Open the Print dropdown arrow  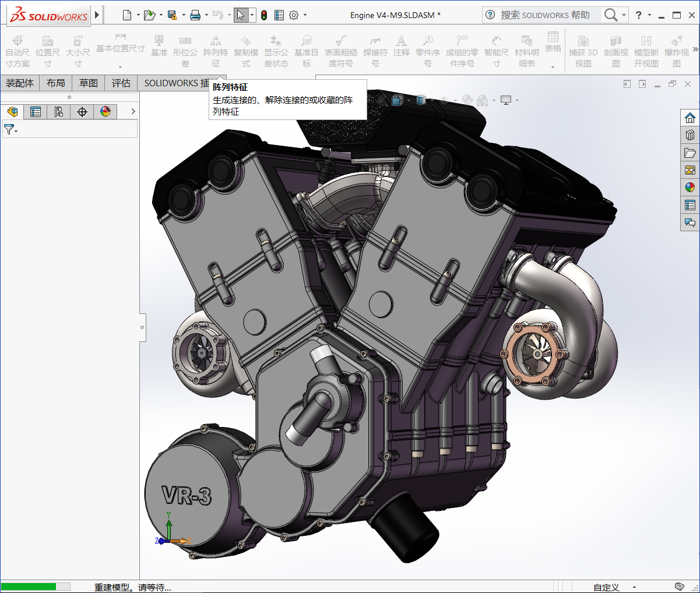206,15
